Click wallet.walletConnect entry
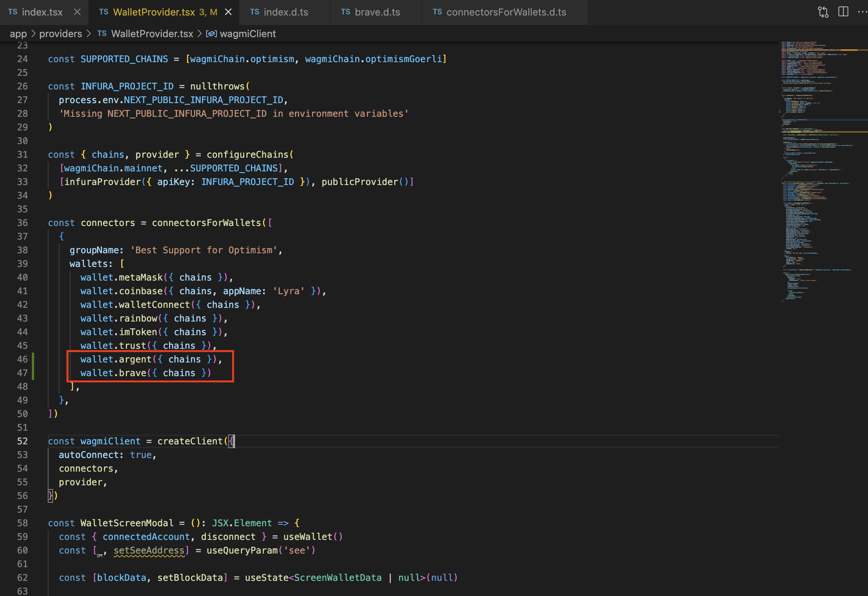 pyautogui.click(x=170, y=305)
